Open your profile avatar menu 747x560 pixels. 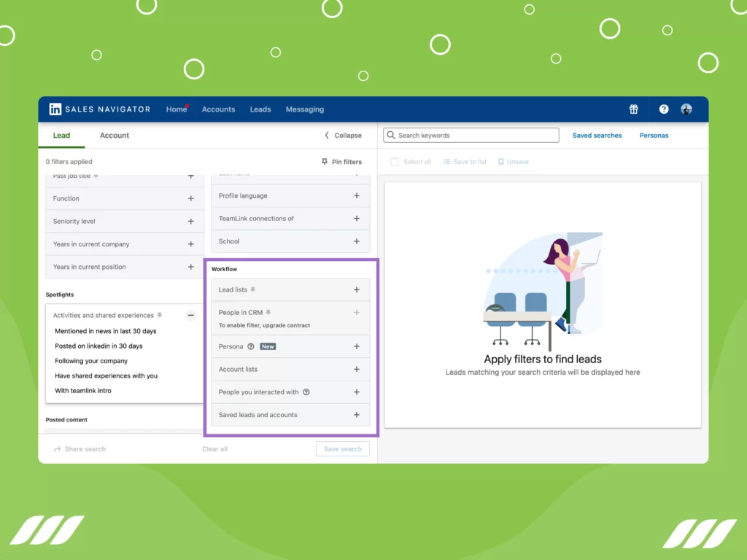pos(686,109)
